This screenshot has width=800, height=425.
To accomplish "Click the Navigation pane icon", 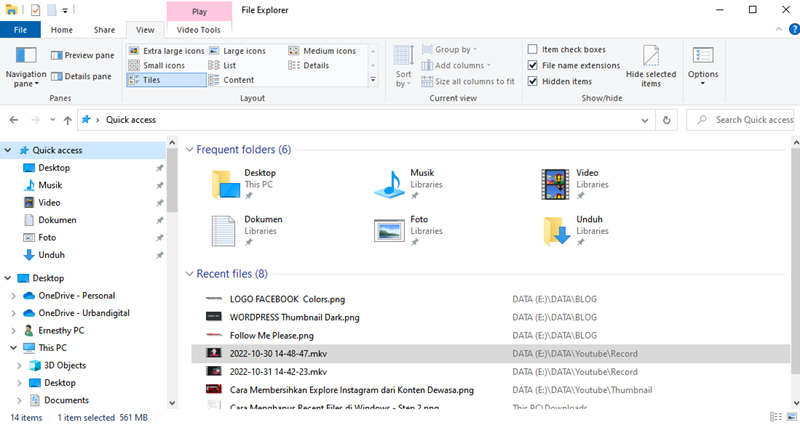I will pos(26,56).
